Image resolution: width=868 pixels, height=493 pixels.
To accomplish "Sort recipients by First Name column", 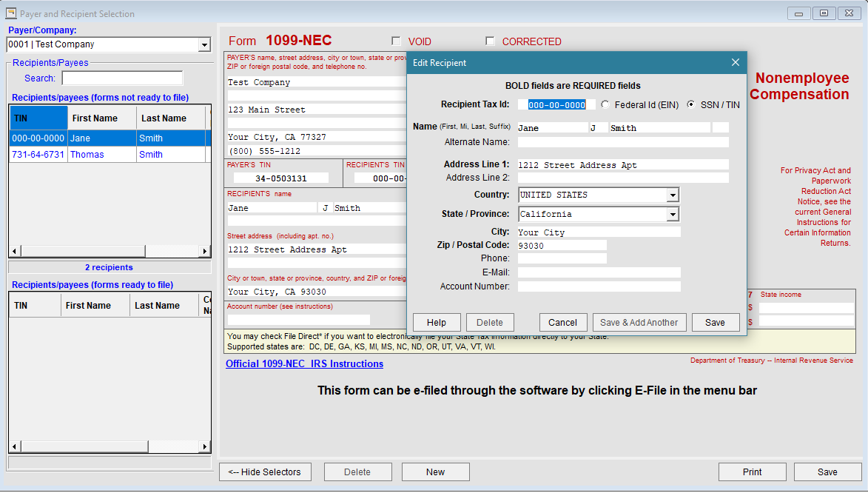I will point(102,118).
